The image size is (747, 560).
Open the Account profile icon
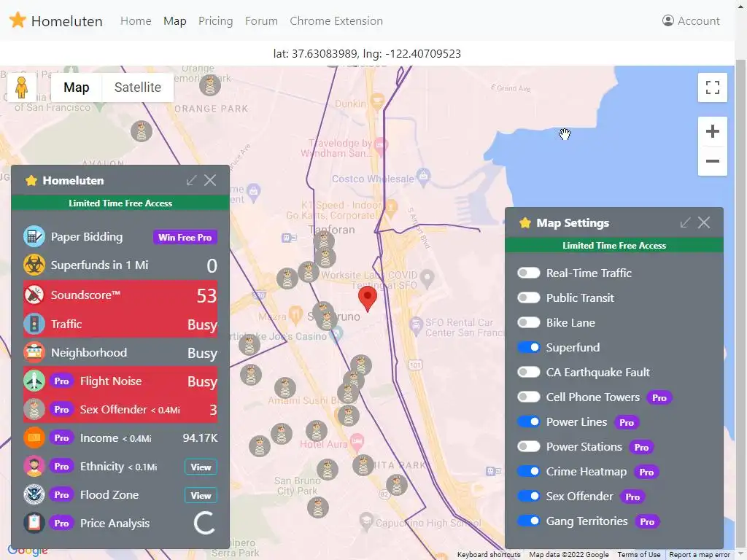coord(668,20)
